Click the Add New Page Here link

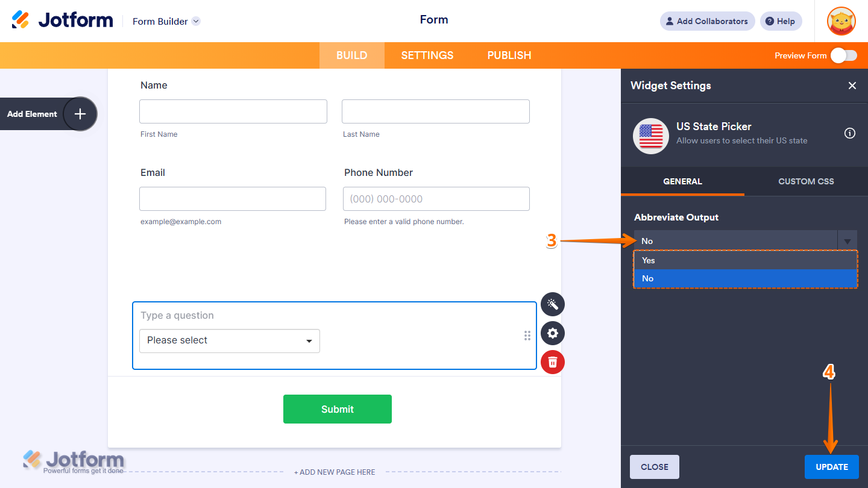click(x=335, y=472)
